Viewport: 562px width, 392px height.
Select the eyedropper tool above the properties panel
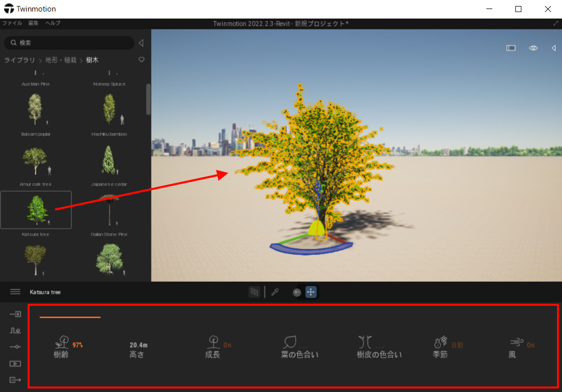275,292
